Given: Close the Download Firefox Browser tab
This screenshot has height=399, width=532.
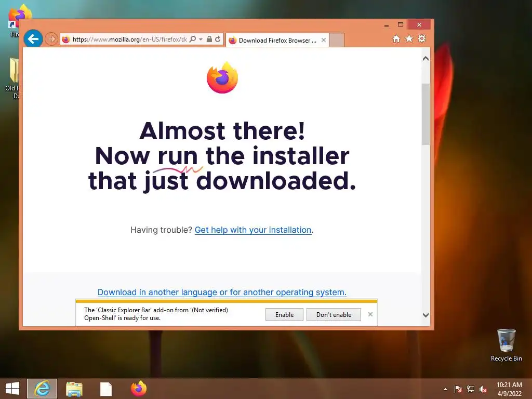Looking at the screenshot, I should pos(323,40).
